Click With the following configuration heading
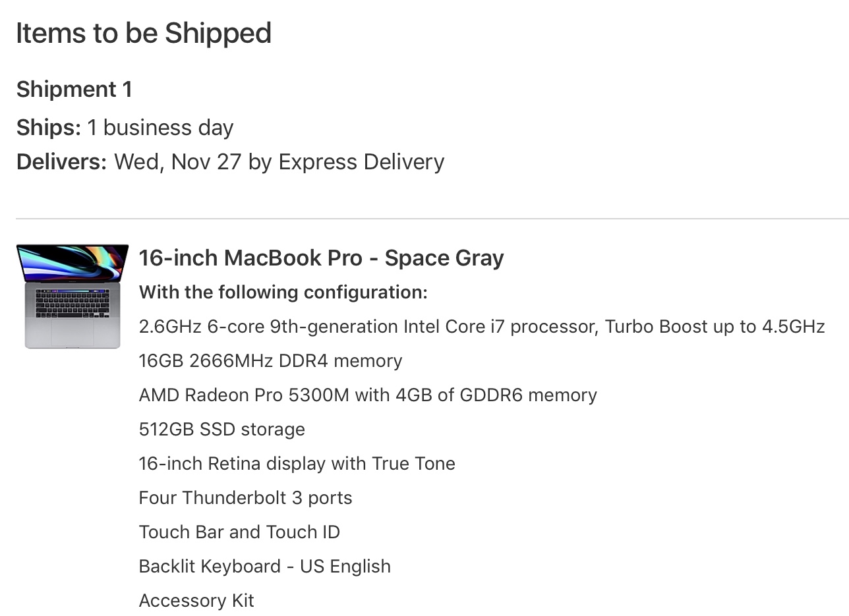 click(283, 292)
